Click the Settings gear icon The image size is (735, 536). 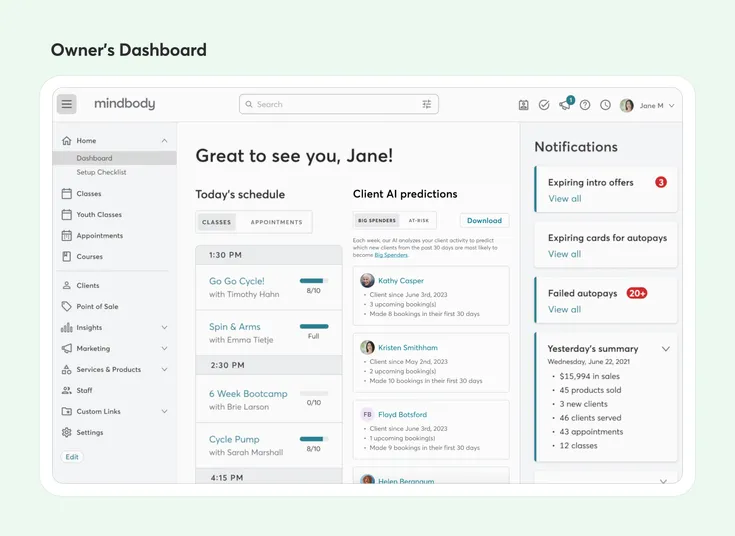tap(67, 432)
